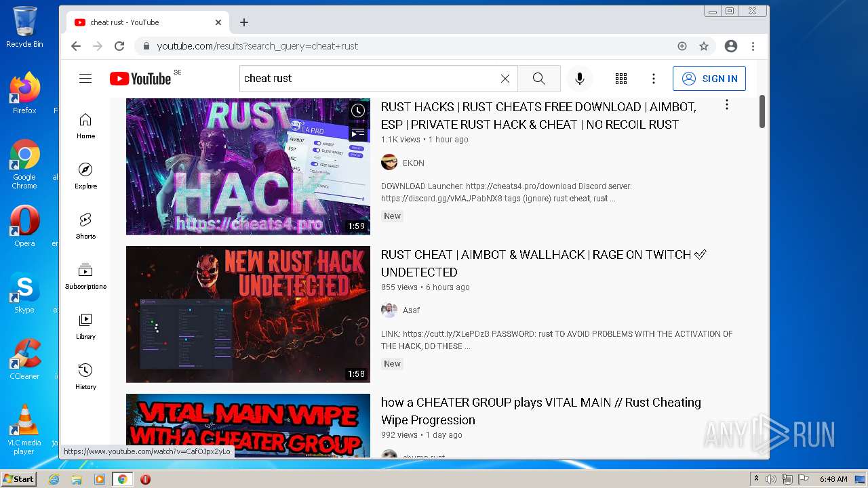Start voice search with the microphone
The height and width of the screenshot is (488, 868).
[x=580, y=79]
